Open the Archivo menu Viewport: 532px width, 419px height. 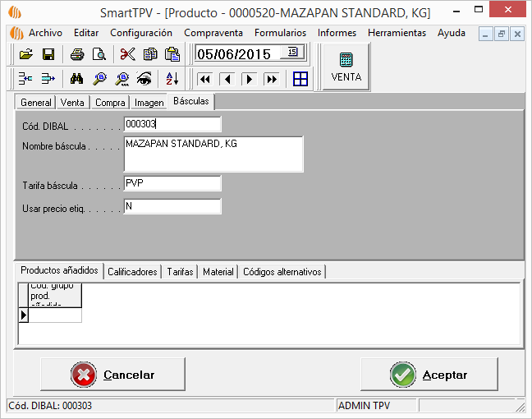(x=45, y=33)
